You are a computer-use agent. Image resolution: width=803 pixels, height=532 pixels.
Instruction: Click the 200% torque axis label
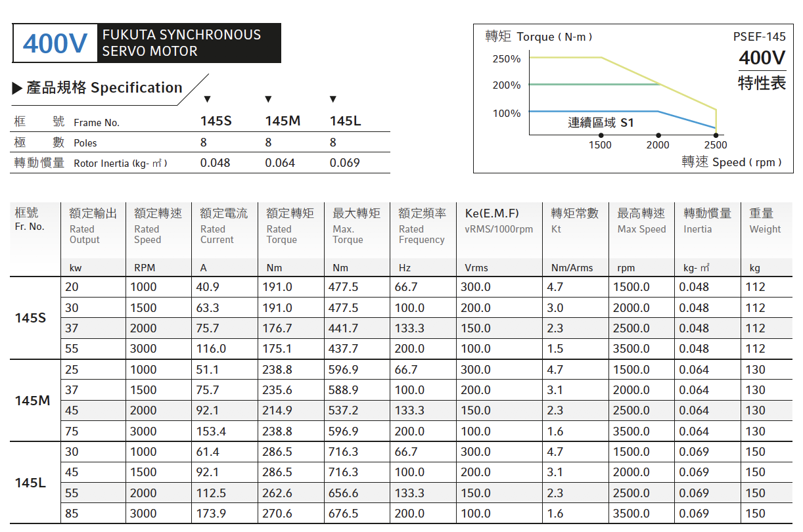pyautogui.click(x=507, y=85)
